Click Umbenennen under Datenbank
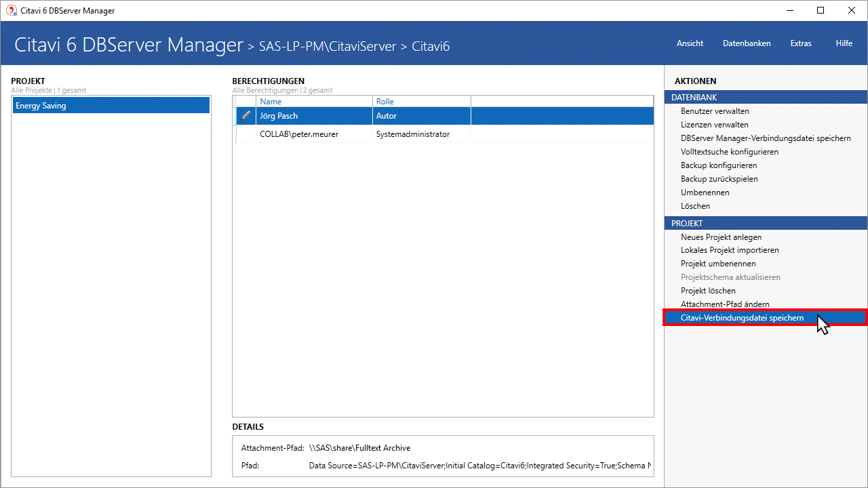This screenshot has height=488, width=868. click(705, 192)
